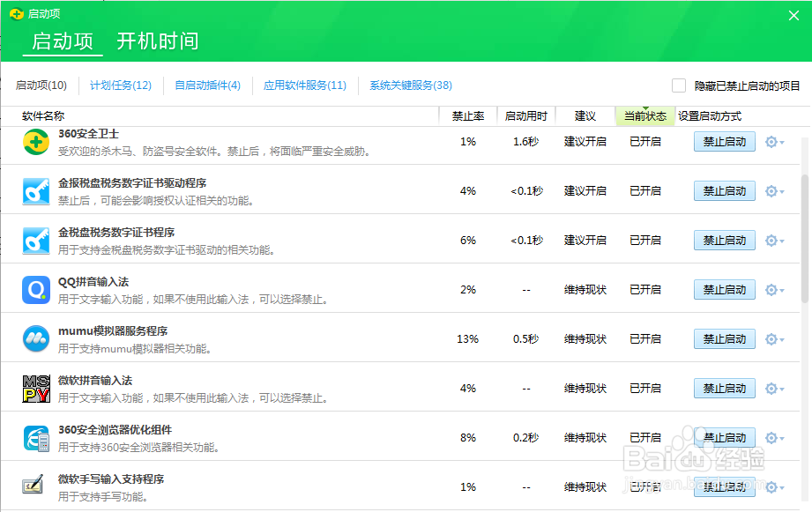Viewport: 812px width, 512px height.
Task: Click 建议开启 in the 360安全卫士 row
Action: tap(585, 142)
